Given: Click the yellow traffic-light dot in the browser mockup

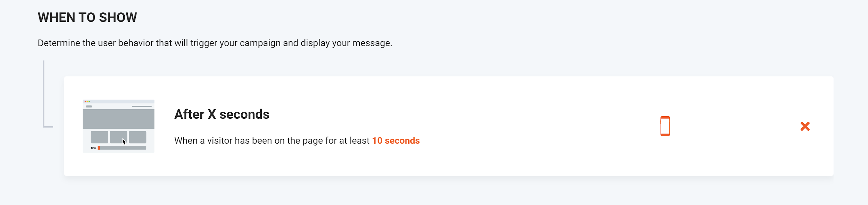Looking at the screenshot, I should point(87,101).
